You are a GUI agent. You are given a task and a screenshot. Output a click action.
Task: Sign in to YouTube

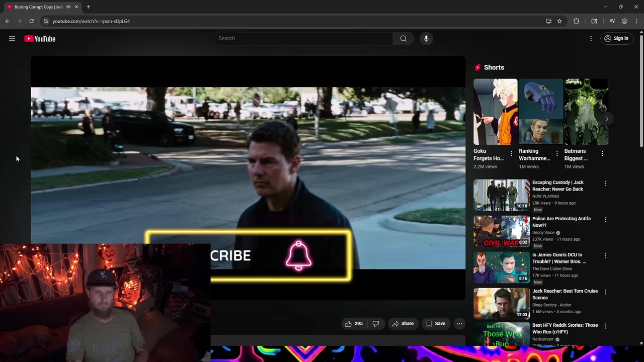tap(617, 38)
